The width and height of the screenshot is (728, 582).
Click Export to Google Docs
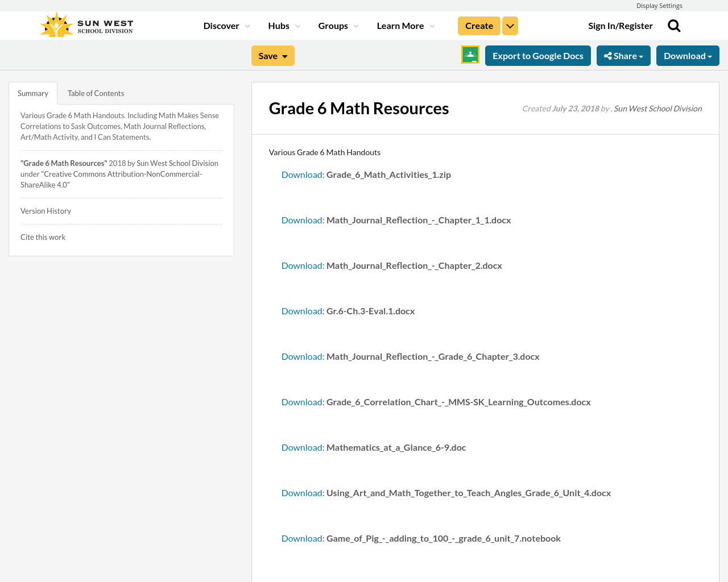tap(537, 55)
